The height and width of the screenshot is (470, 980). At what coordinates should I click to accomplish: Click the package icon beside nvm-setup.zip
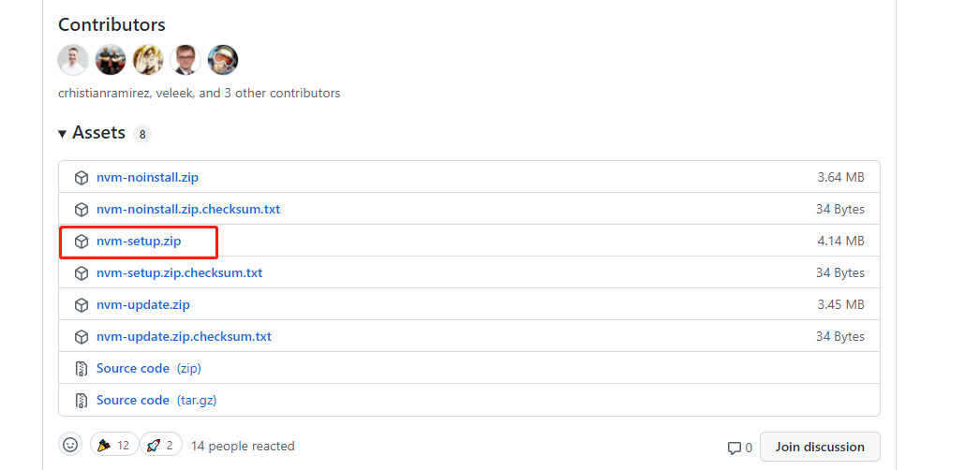(82, 241)
